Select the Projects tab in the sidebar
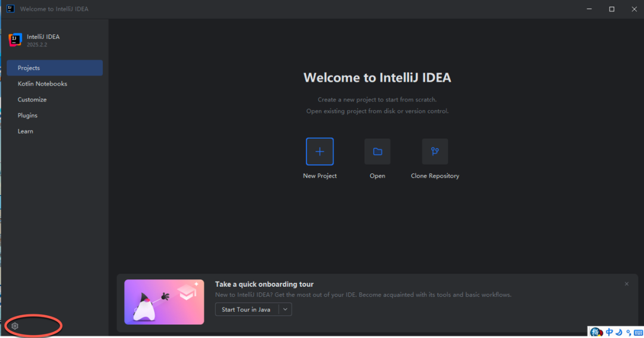The height and width of the screenshot is (338, 644). (55, 68)
